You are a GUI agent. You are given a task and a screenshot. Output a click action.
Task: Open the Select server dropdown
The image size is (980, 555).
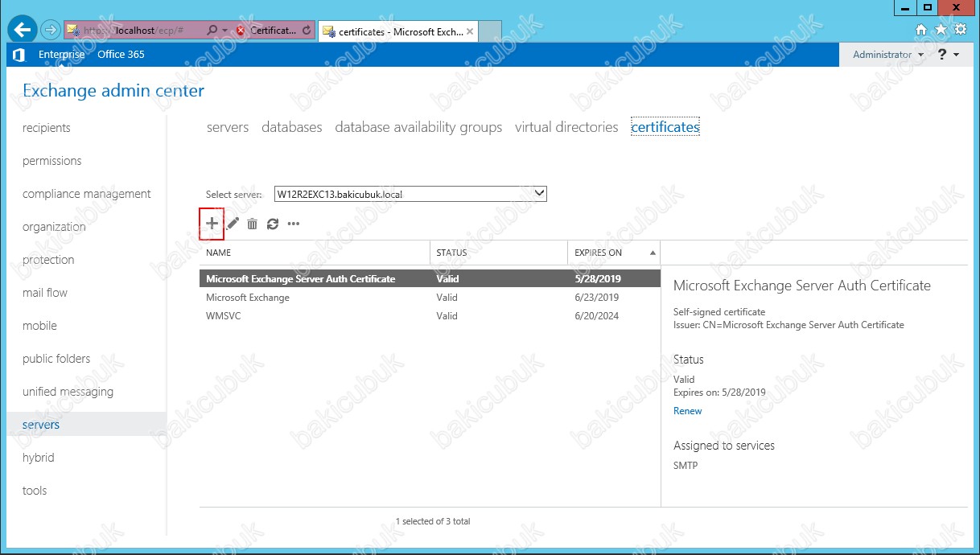pos(410,194)
